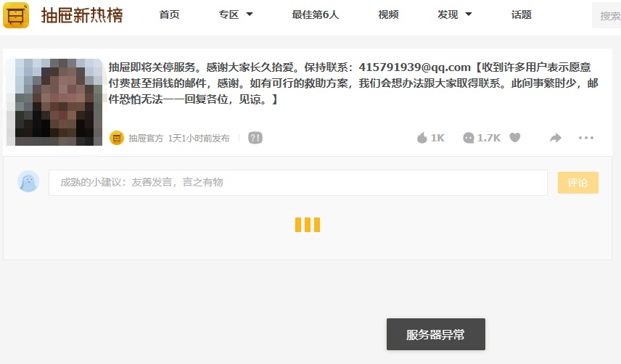621x364 pixels.
Task: Go to the 首页 tab
Action: tap(170, 15)
